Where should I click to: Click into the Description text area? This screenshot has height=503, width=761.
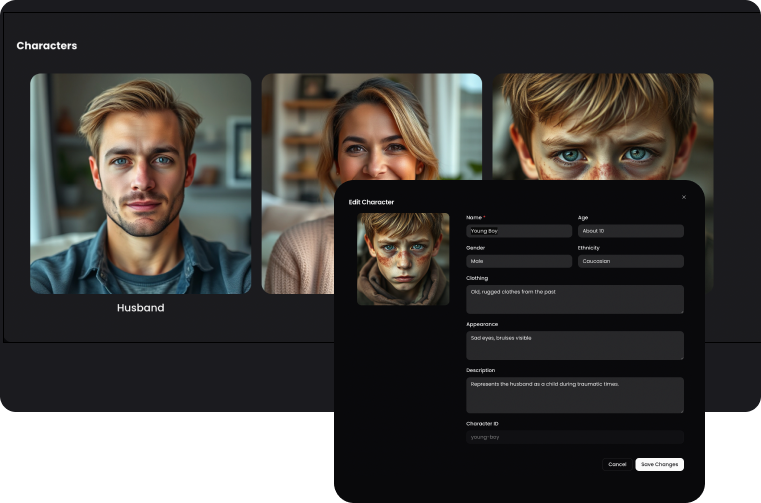pyautogui.click(x=574, y=394)
